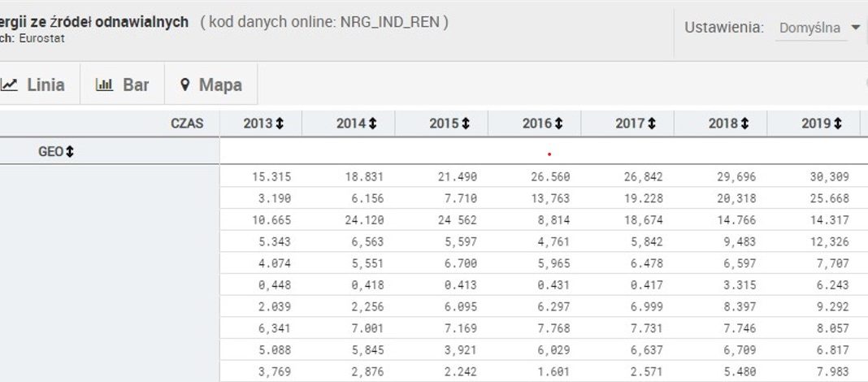
Task: Select cell value 6.817 in 2019
Action: pos(832,349)
